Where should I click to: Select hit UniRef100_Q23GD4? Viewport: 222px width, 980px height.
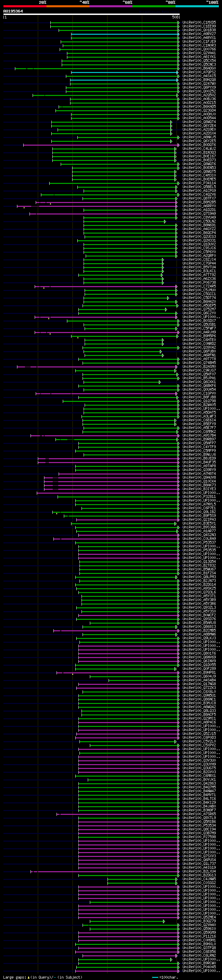(x=199, y=110)
